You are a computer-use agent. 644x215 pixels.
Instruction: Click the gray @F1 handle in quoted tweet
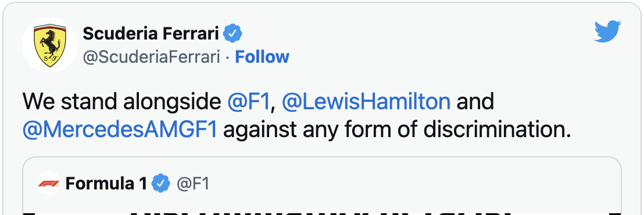tap(193, 184)
